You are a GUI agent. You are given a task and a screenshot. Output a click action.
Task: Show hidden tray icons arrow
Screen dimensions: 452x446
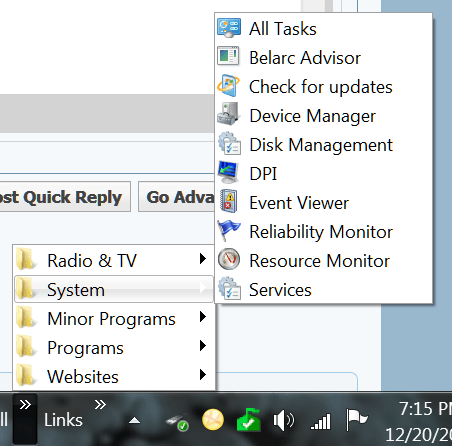click(x=135, y=420)
